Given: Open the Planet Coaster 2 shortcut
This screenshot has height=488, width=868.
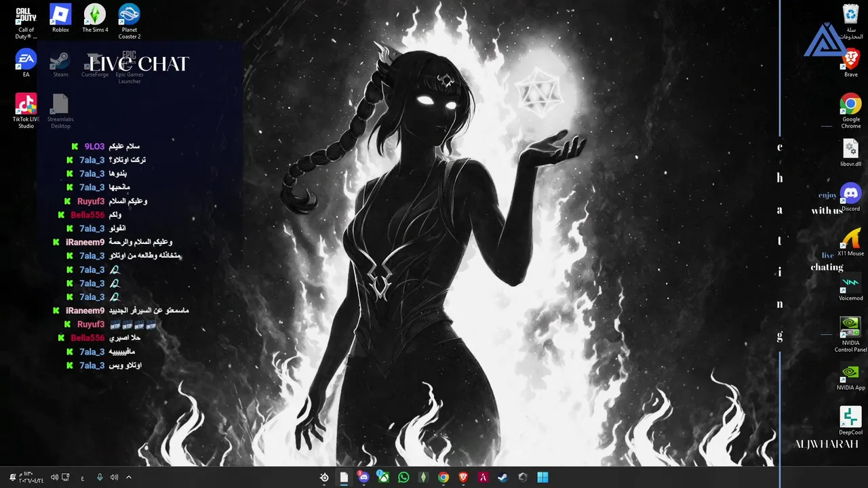Looking at the screenshot, I should click(x=130, y=22).
